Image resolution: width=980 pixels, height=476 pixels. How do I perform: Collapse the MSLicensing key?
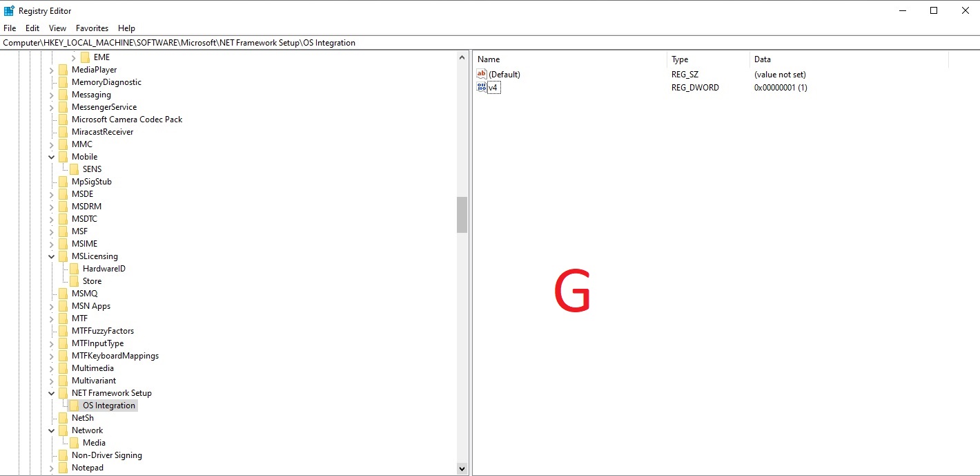coord(52,256)
